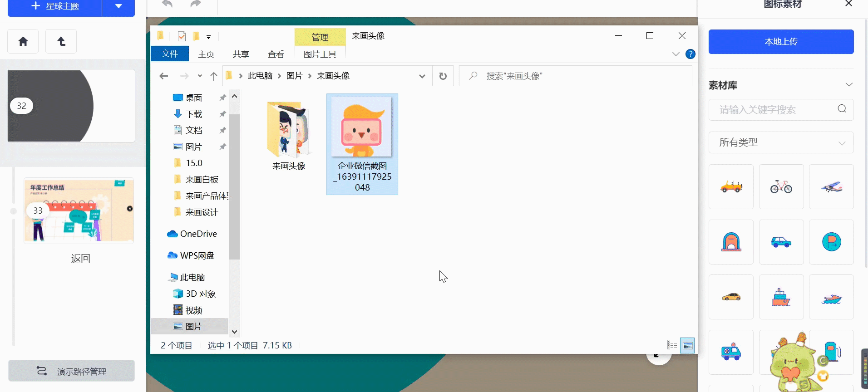Click the up-level arrow icon beside home
Image resolution: width=868 pixels, height=392 pixels.
coord(61,41)
